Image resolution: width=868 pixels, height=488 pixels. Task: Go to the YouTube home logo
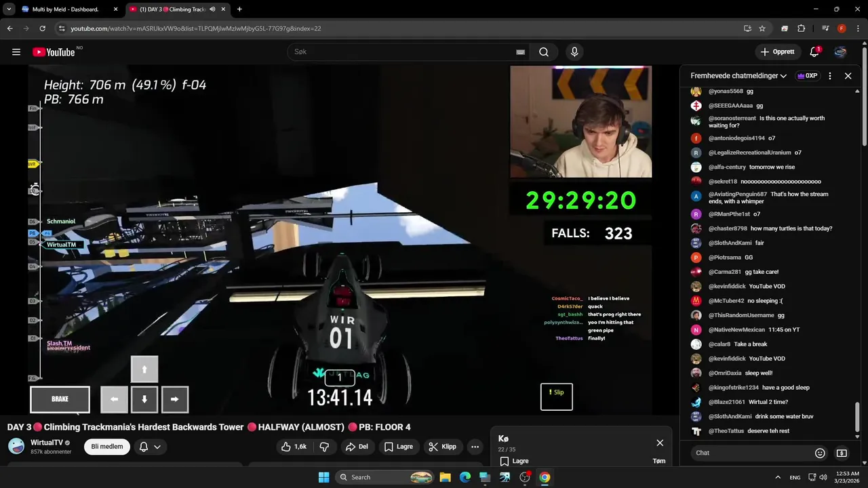pyautogui.click(x=54, y=52)
